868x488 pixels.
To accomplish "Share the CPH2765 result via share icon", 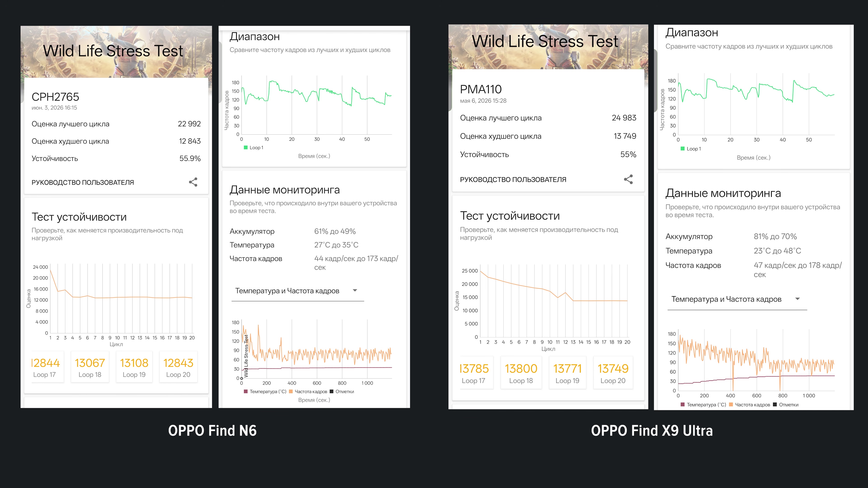I will [193, 182].
